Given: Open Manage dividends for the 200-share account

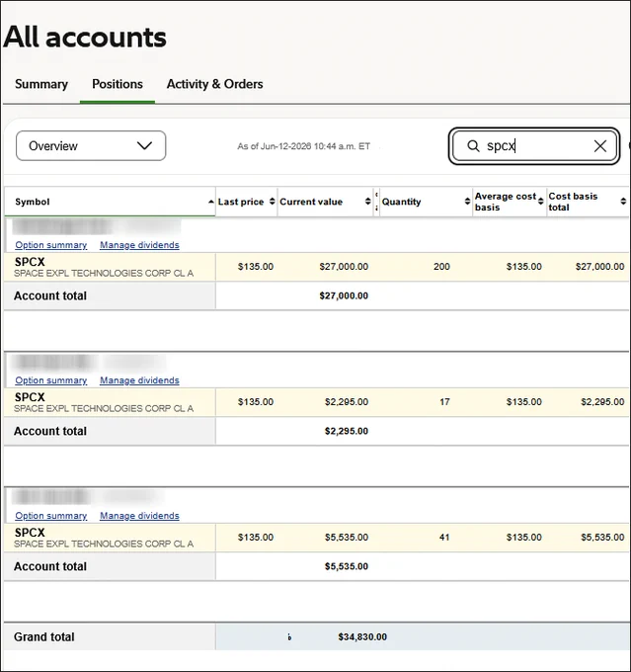Looking at the screenshot, I should pos(139,245).
